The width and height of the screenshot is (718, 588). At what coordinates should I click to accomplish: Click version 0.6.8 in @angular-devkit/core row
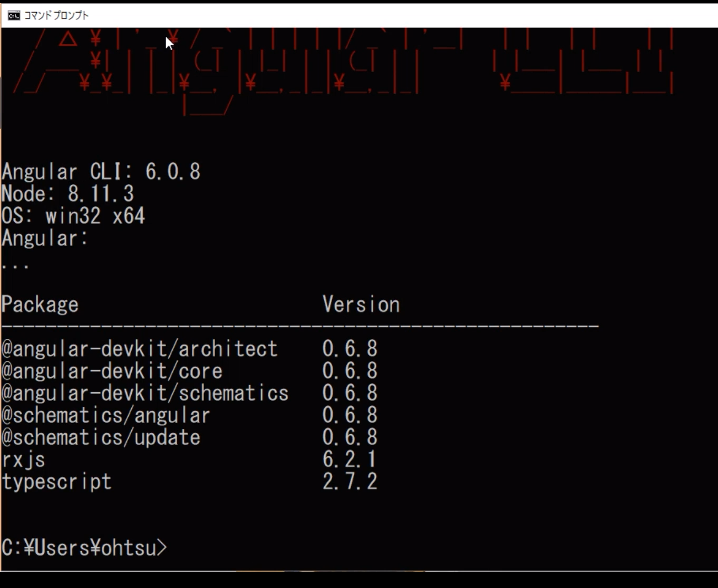pyautogui.click(x=350, y=371)
